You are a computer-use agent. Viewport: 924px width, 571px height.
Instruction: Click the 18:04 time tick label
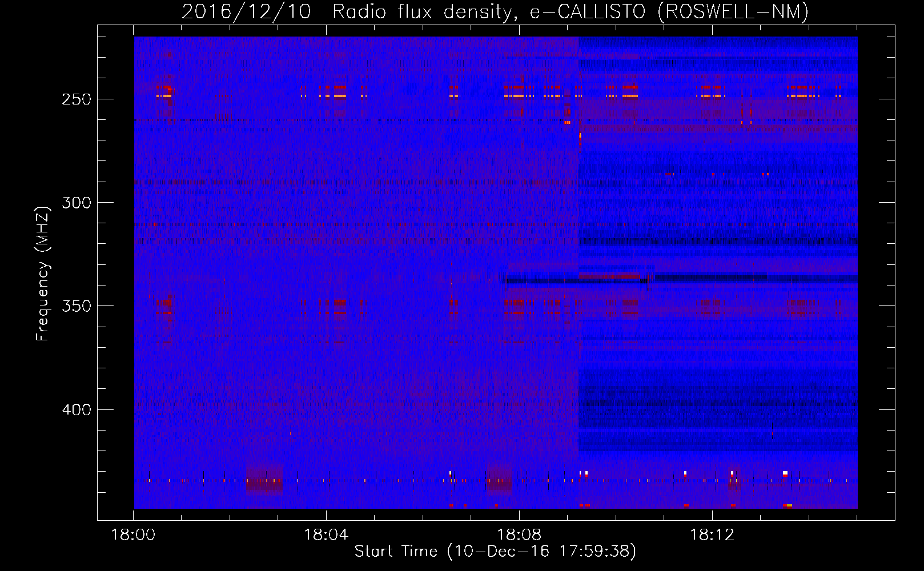326,535
